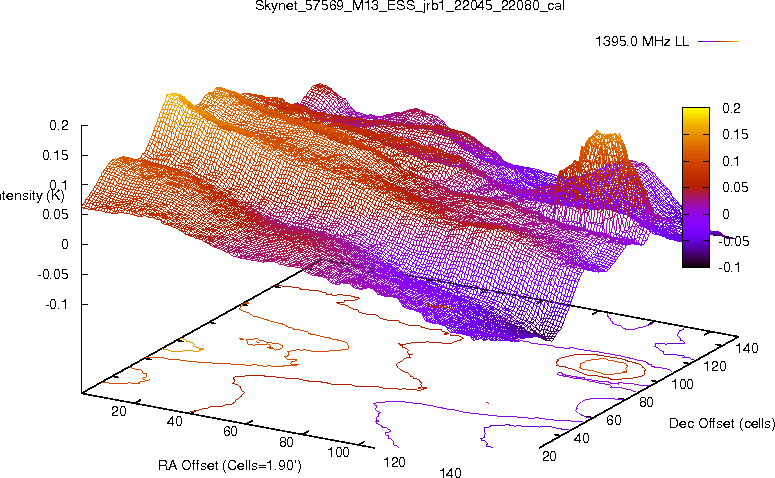Click the 40 tick on the RA Offset axis
Image resolution: width=775 pixels, height=478 pixels.
point(174,421)
